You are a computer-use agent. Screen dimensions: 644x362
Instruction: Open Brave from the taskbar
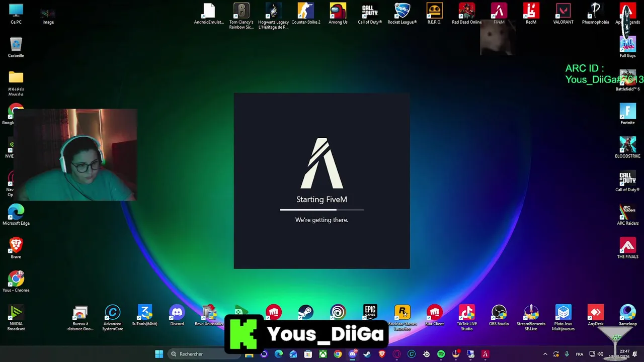(x=382, y=354)
